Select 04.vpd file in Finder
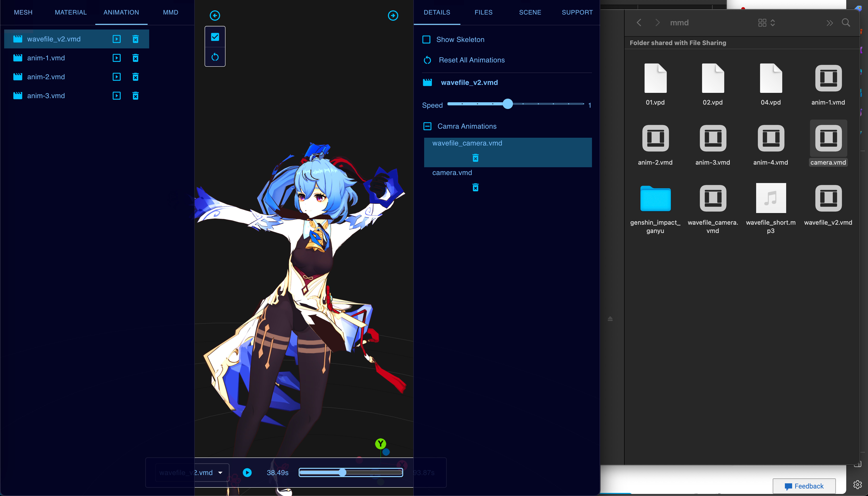 pos(771,84)
